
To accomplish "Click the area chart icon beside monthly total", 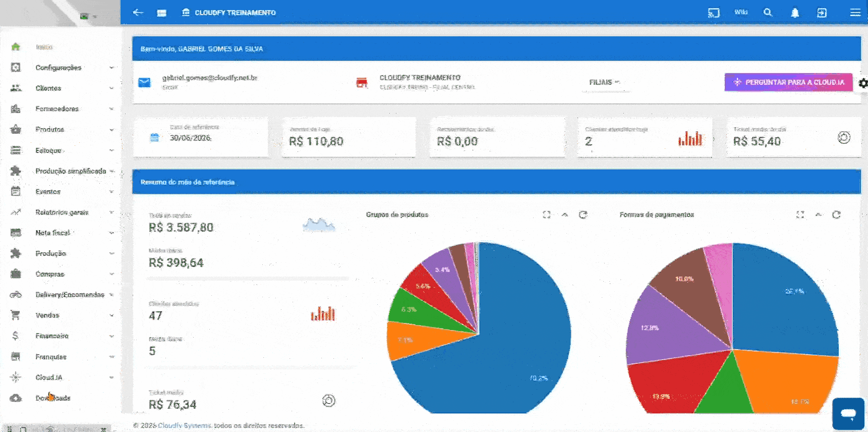I will 319,224.
